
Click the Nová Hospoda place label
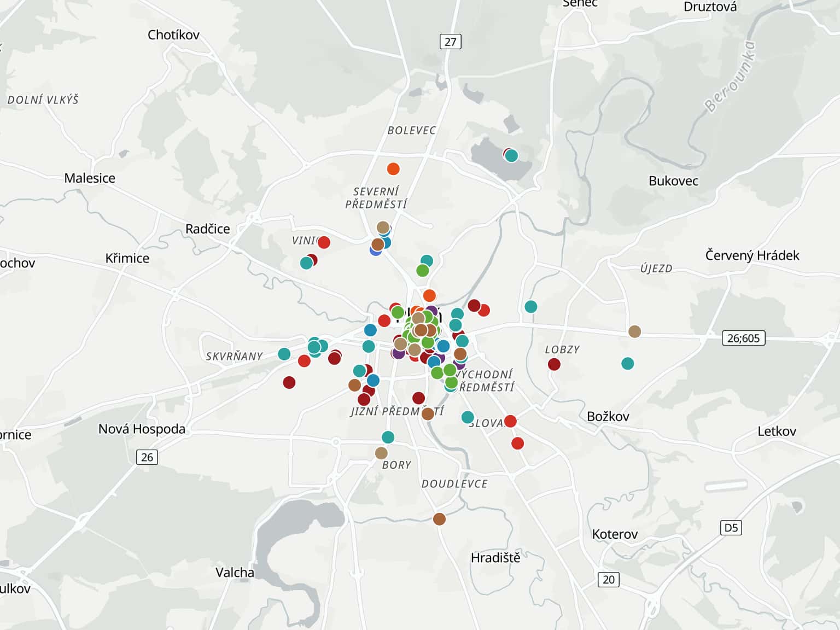pyautogui.click(x=142, y=429)
